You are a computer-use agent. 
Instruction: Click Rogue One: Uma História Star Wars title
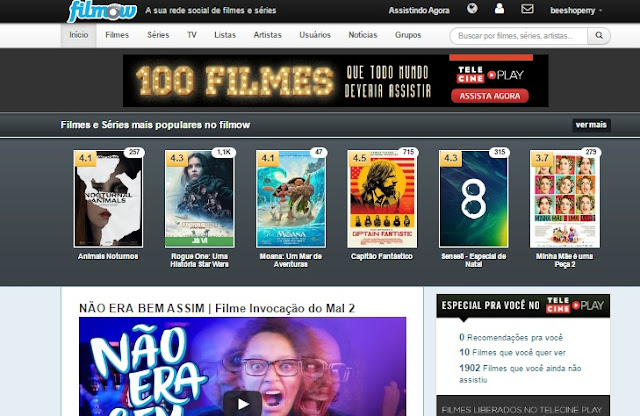(x=199, y=260)
